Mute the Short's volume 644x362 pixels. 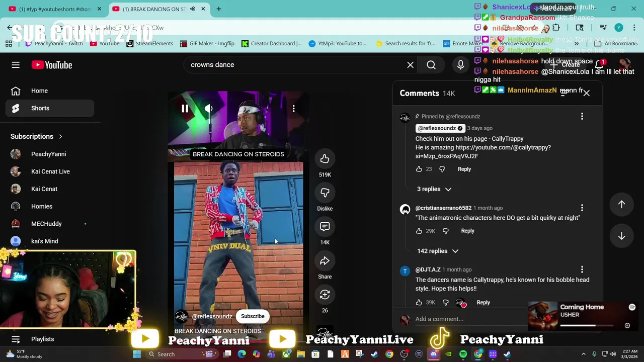(208, 109)
